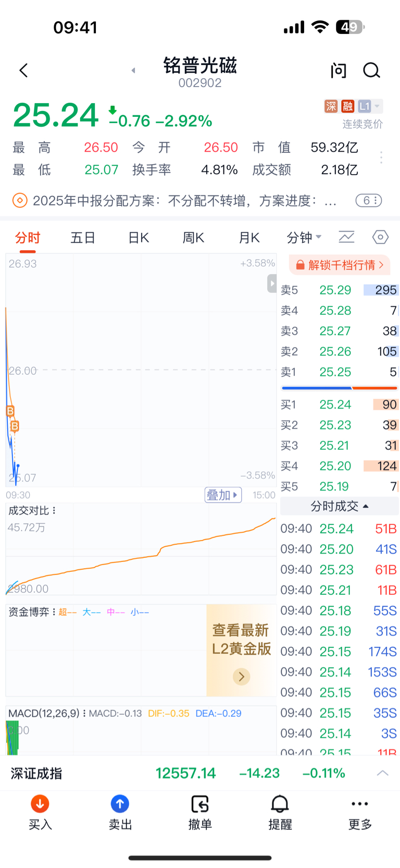Tap the 深 exchange badge
This screenshot has width=400, height=868.
pyautogui.click(x=331, y=106)
